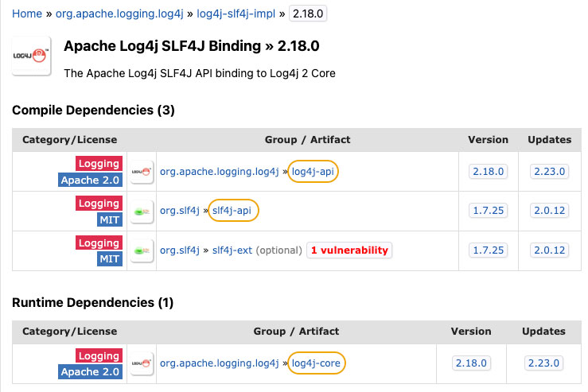Go to the Home breadcrumb link

[x=27, y=14]
